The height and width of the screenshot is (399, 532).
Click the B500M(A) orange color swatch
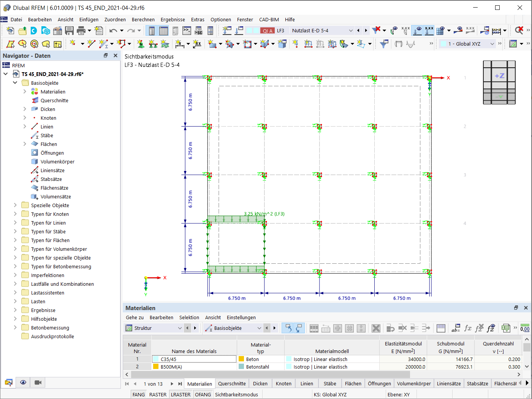pyautogui.click(x=156, y=367)
